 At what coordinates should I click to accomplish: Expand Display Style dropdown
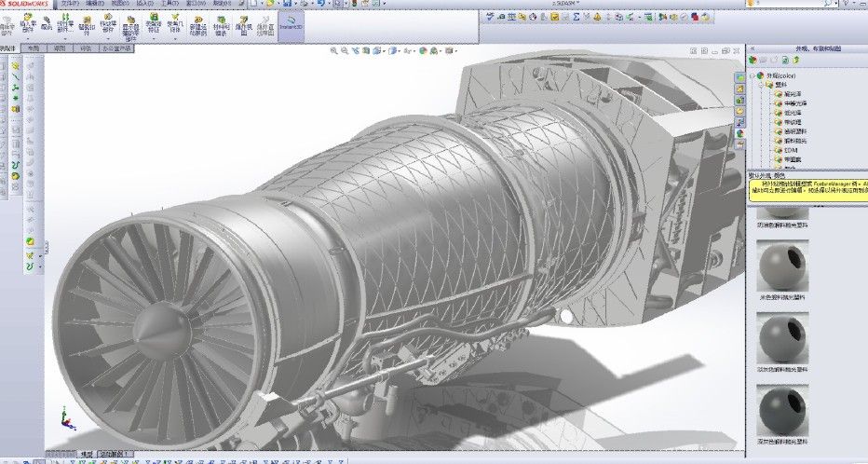pyautogui.click(x=400, y=51)
